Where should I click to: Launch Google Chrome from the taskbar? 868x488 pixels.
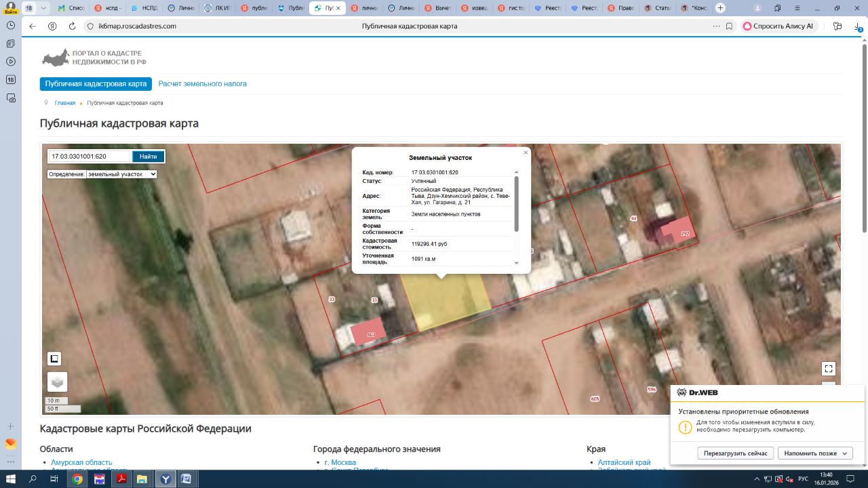(x=78, y=479)
